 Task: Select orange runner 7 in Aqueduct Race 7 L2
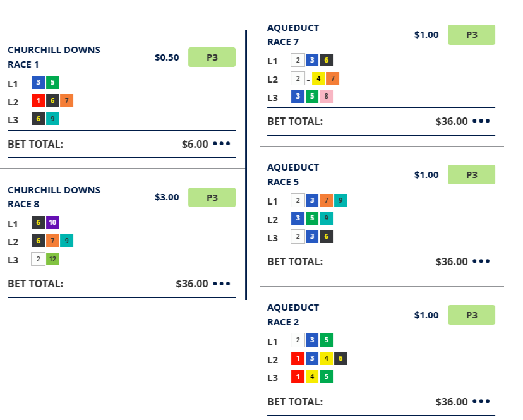pos(333,79)
